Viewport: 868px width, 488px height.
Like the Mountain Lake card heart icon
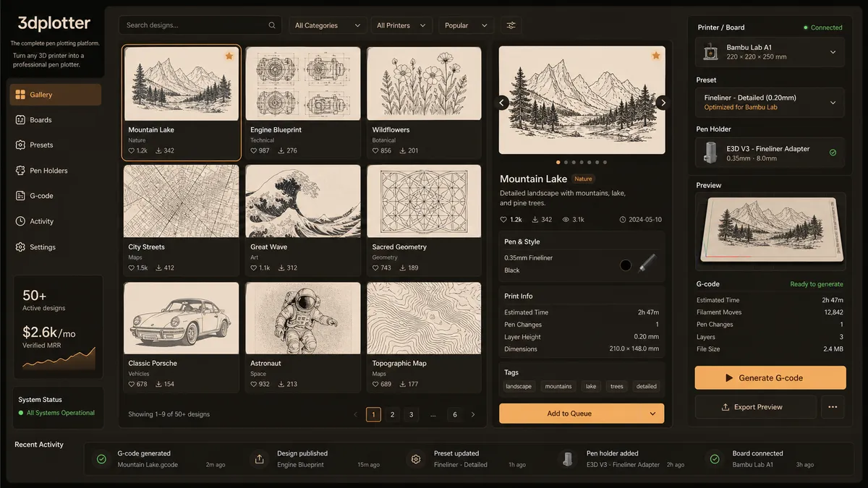[x=132, y=150]
